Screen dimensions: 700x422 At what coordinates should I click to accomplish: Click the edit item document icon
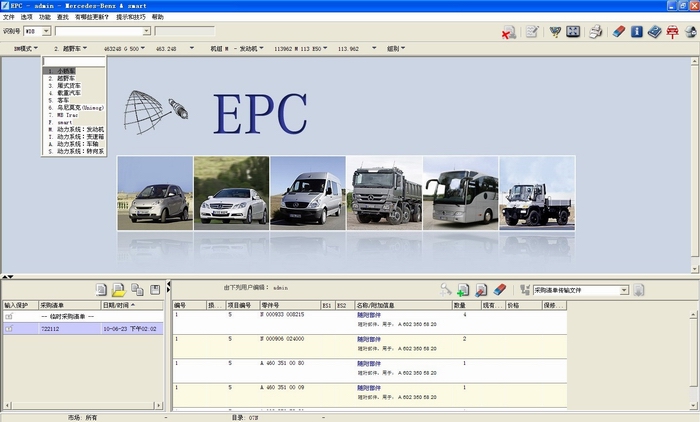[481, 290]
